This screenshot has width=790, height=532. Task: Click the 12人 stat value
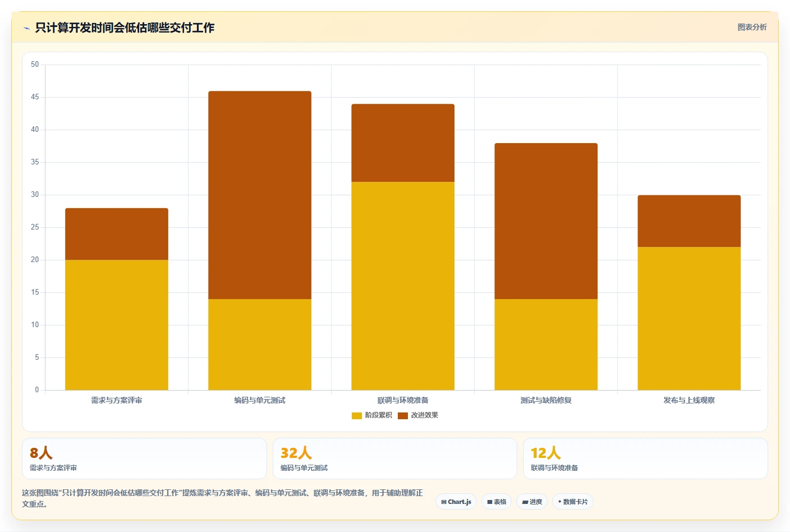point(546,453)
